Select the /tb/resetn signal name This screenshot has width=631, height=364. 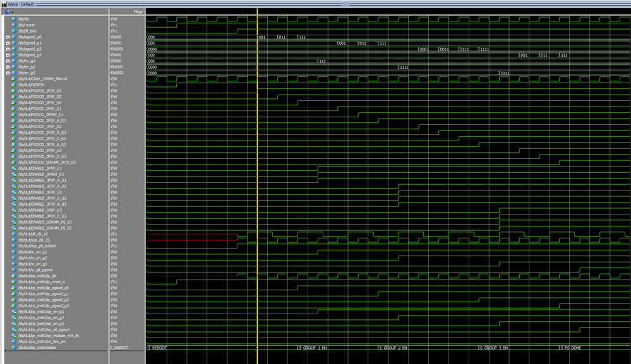(x=27, y=25)
